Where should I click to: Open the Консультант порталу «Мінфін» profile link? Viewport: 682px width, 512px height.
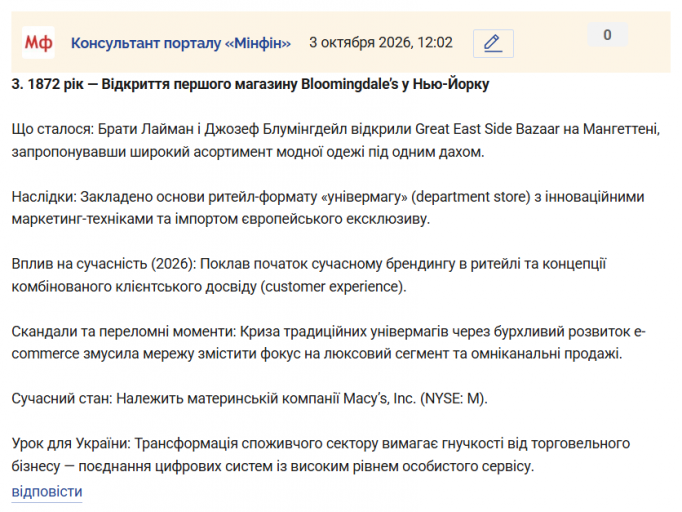(x=181, y=43)
